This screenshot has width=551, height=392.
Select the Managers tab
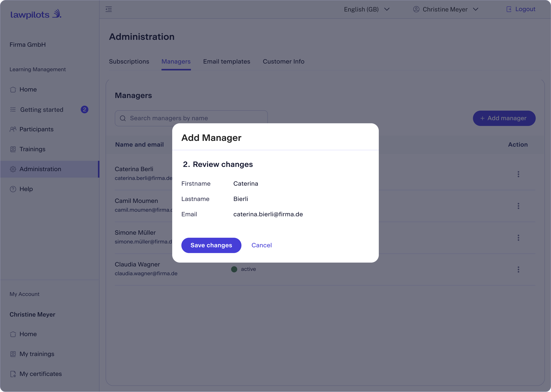click(176, 62)
